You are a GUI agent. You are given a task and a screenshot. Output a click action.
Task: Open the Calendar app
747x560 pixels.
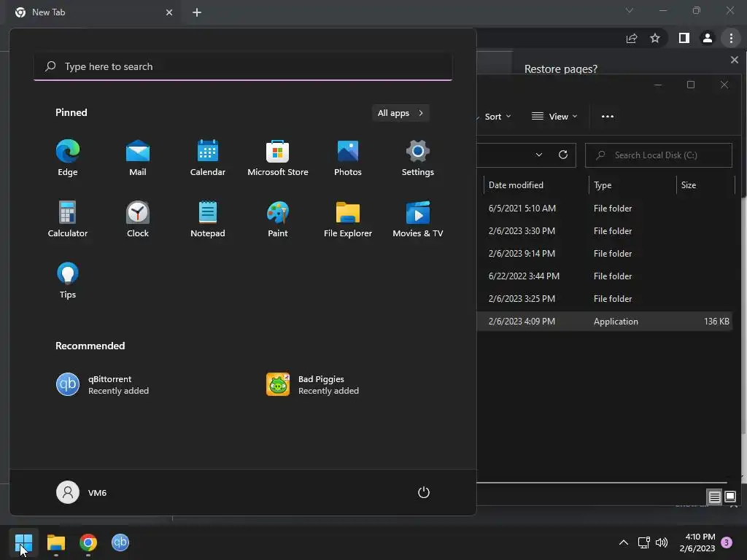click(x=208, y=158)
